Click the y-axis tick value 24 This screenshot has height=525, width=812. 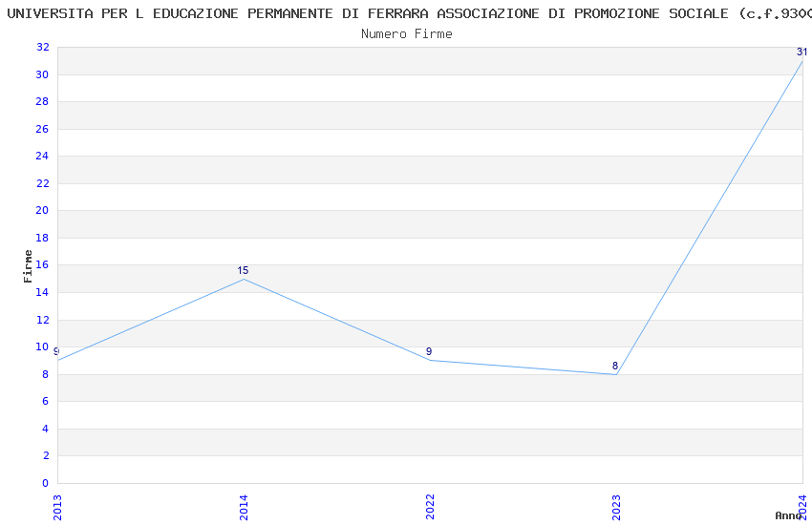point(42,156)
